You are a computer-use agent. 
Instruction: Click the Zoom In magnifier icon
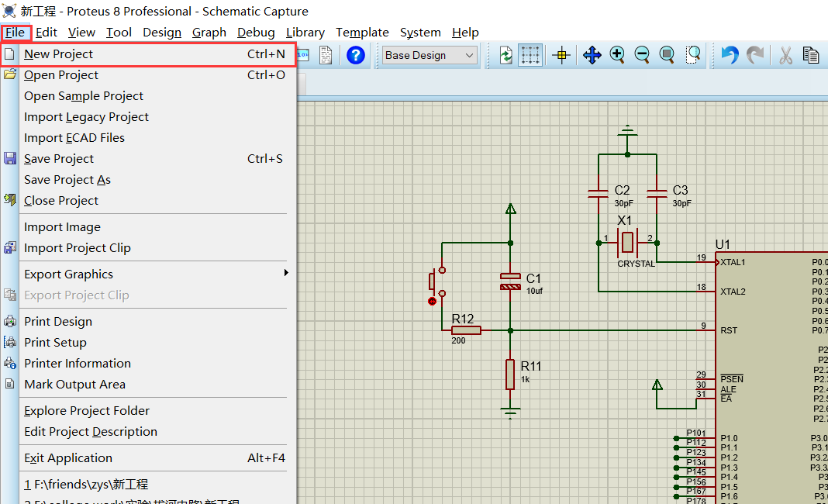coord(617,55)
